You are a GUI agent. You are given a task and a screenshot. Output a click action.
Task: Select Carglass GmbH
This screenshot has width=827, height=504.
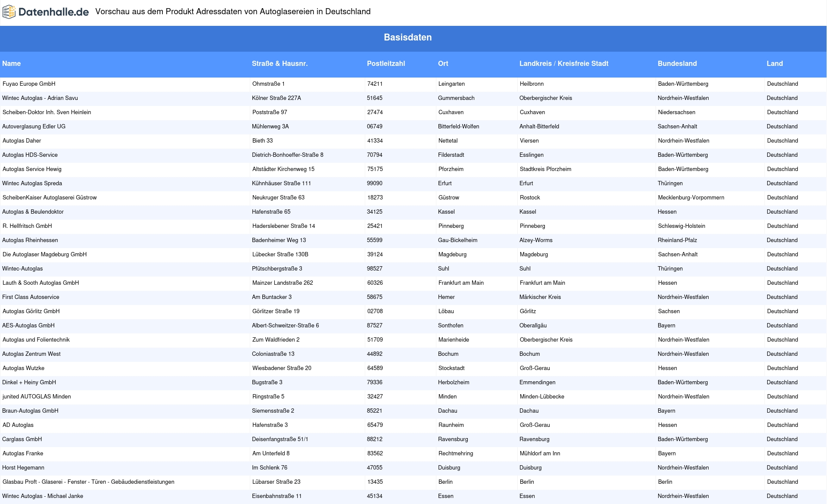[22, 439]
